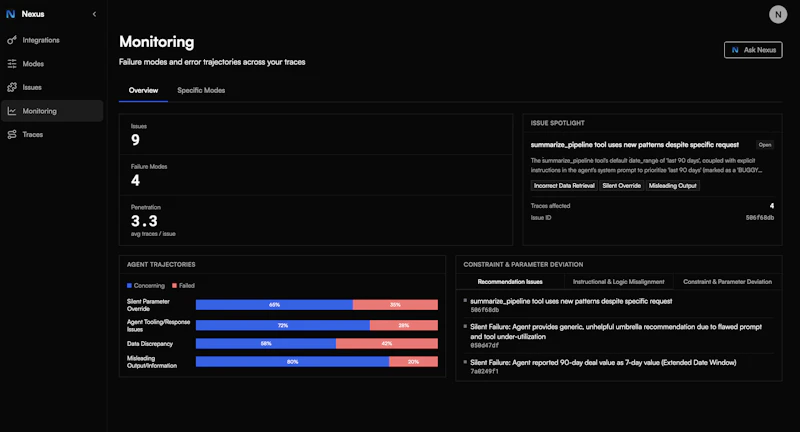Image resolution: width=800 pixels, height=432 pixels.
Task: Click the issue ID 050d47df
Action: pyautogui.click(x=484, y=345)
